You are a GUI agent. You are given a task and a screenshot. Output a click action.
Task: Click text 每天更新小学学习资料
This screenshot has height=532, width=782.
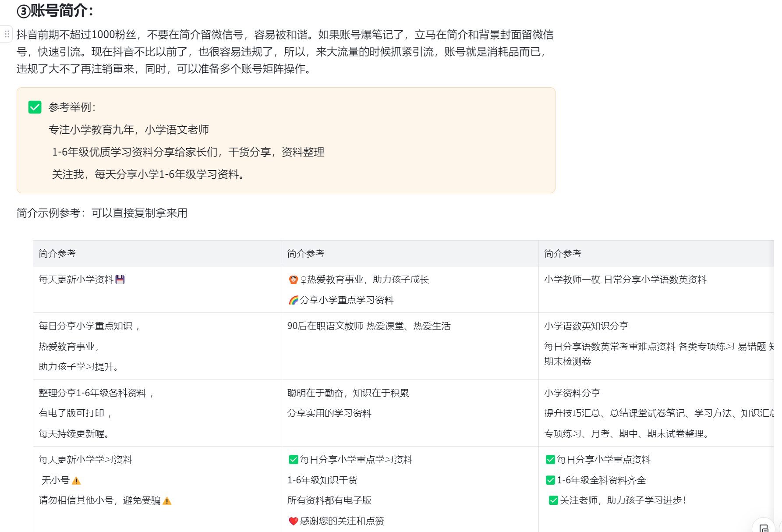(x=85, y=460)
